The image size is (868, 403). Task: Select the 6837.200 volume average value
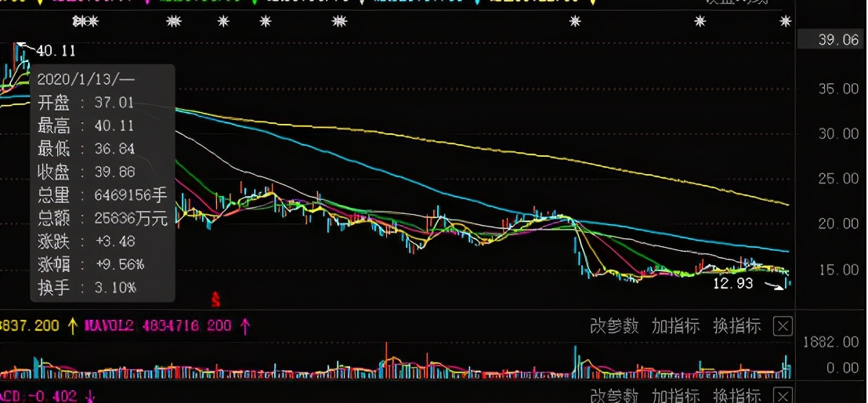[x=29, y=326]
